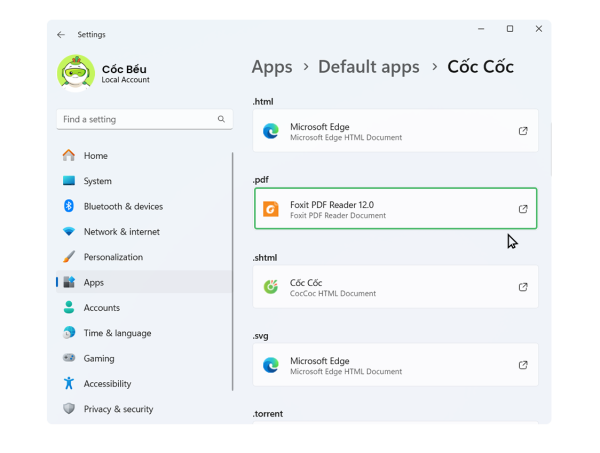Click the Gaming controller icon
This screenshot has height=453, width=600.
(69, 357)
